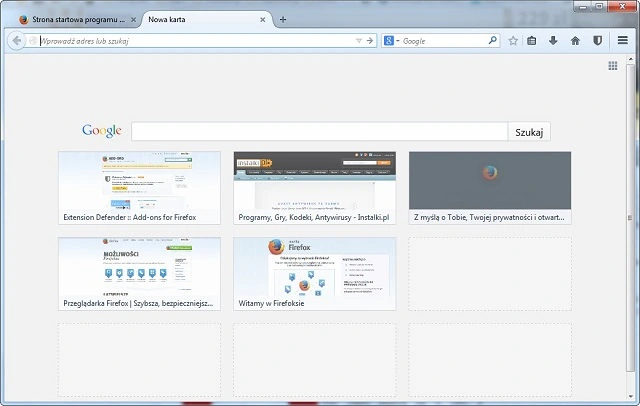Viewport: 640px width, 406px height.
Task: Switch to Strona startowa programu tab
Action: click(78, 20)
